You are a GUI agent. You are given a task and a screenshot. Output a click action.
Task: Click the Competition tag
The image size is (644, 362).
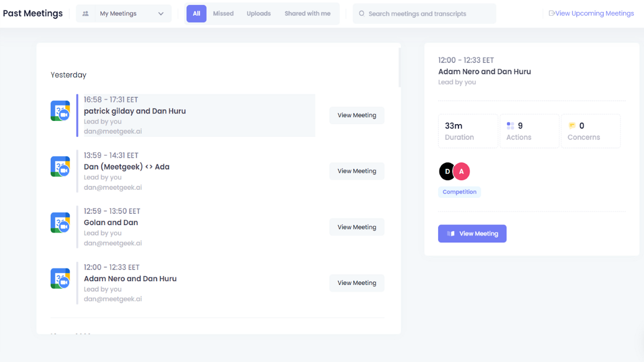pyautogui.click(x=459, y=192)
